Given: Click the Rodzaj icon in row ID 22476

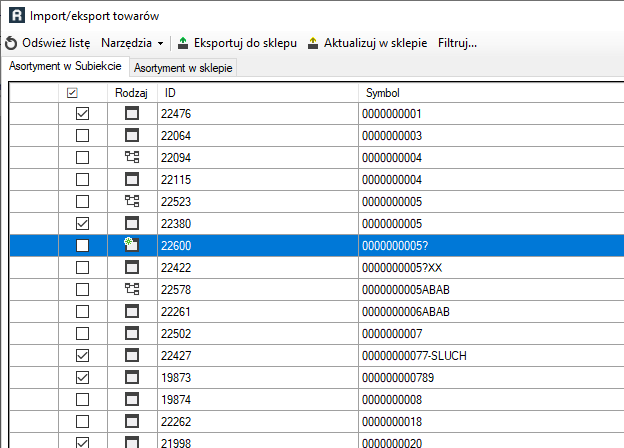Looking at the screenshot, I should pyautogui.click(x=132, y=113).
